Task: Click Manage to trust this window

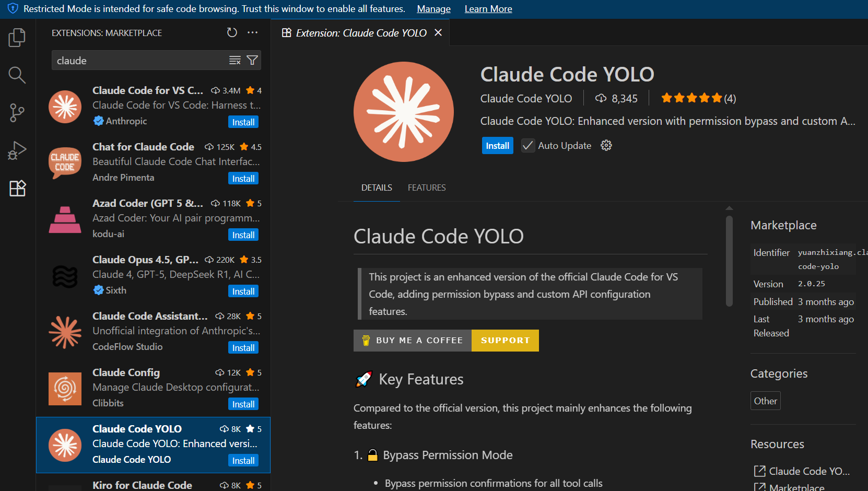Action: [433, 8]
